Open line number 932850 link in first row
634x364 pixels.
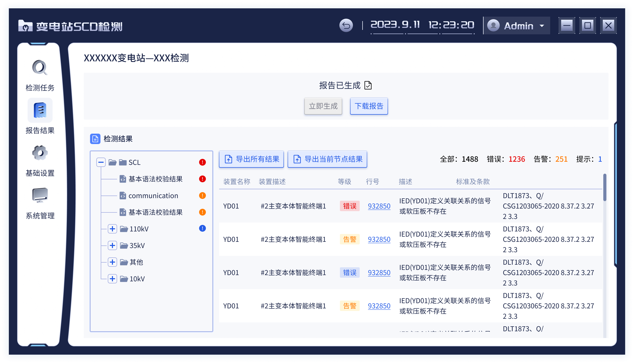pyautogui.click(x=379, y=206)
